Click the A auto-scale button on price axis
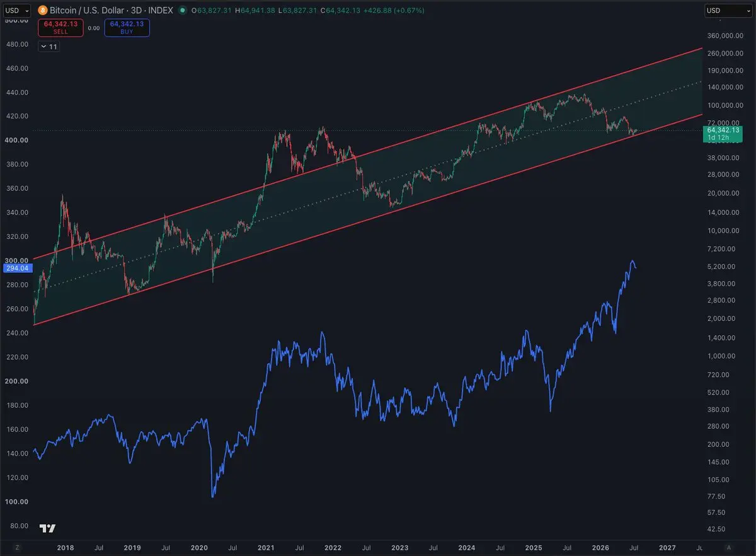The width and height of the screenshot is (756, 556). pyautogui.click(x=729, y=547)
